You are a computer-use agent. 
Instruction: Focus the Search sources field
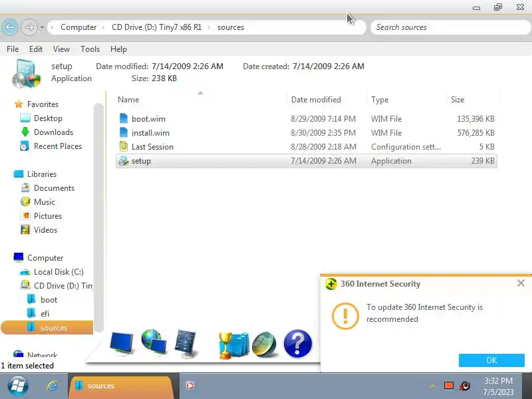pos(451,27)
